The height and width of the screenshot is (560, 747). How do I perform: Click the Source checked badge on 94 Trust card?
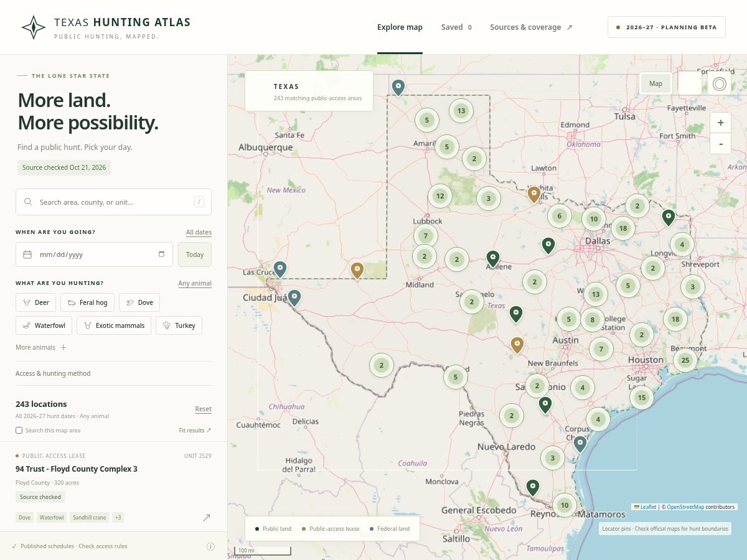pos(40,497)
